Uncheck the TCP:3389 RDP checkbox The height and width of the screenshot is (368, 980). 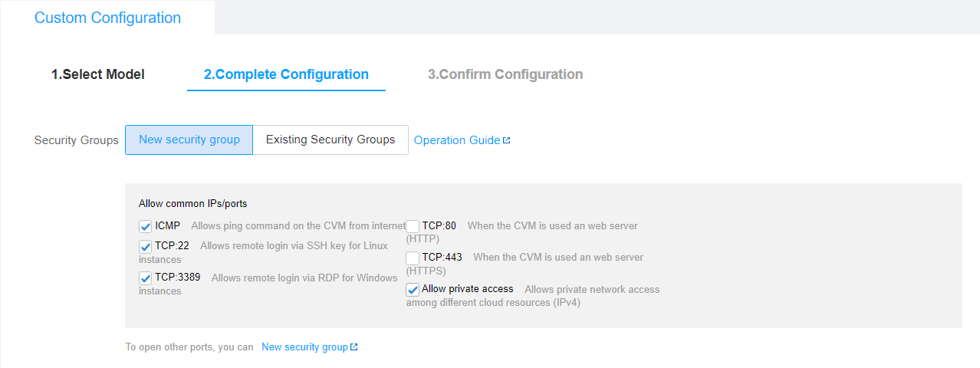pos(146,278)
